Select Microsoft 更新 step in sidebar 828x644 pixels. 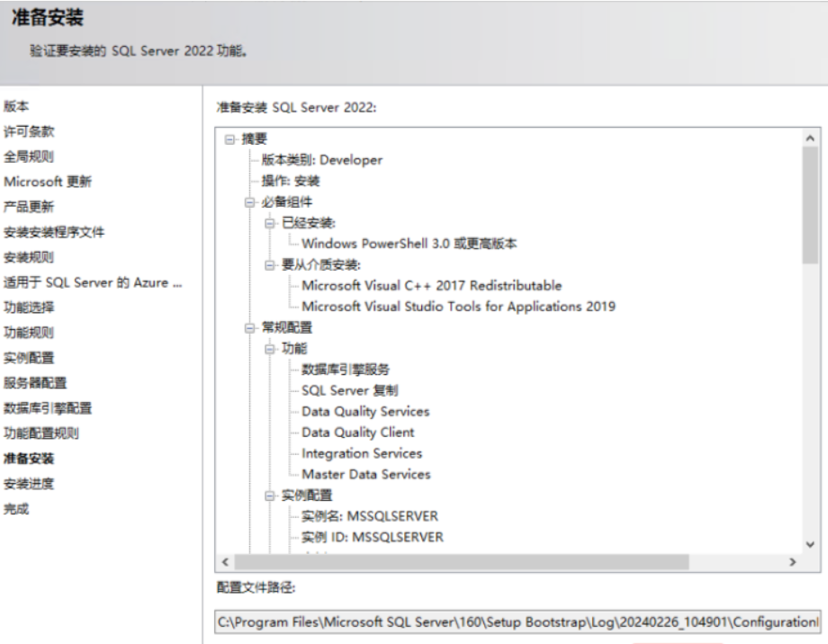pos(48,182)
